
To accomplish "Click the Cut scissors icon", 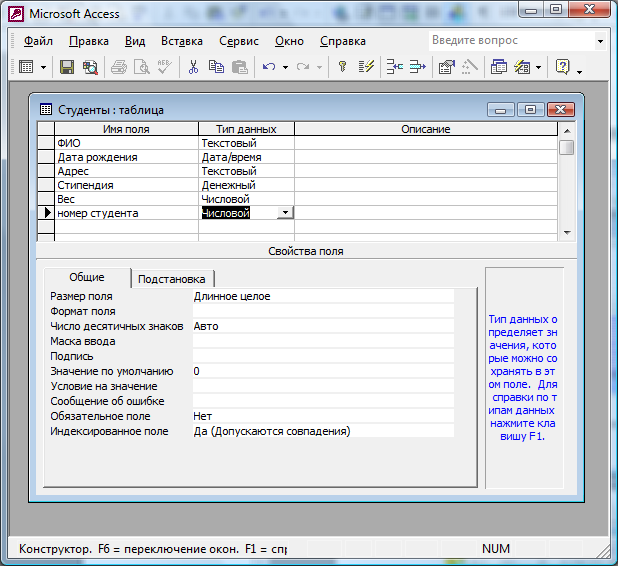I will [x=193, y=67].
